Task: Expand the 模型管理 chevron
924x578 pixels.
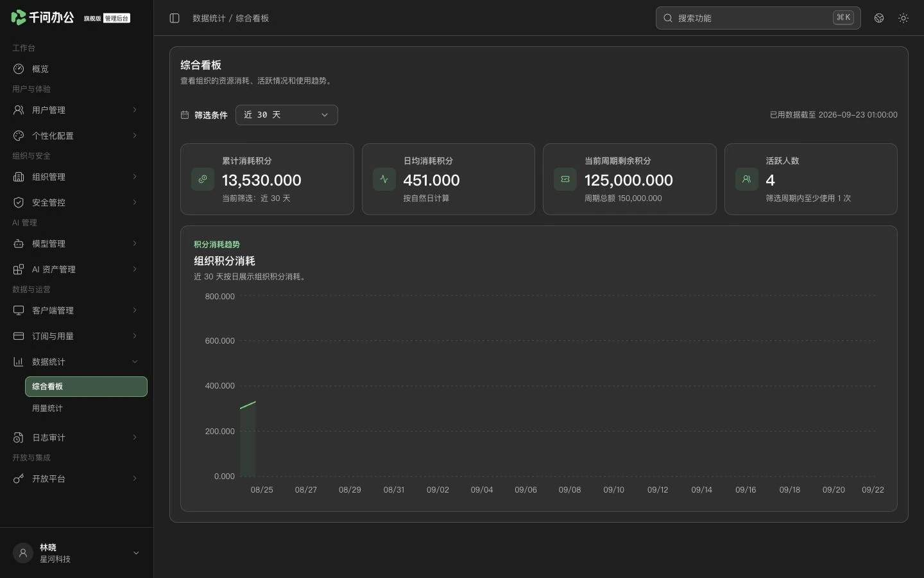Action: pyautogui.click(x=135, y=243)
